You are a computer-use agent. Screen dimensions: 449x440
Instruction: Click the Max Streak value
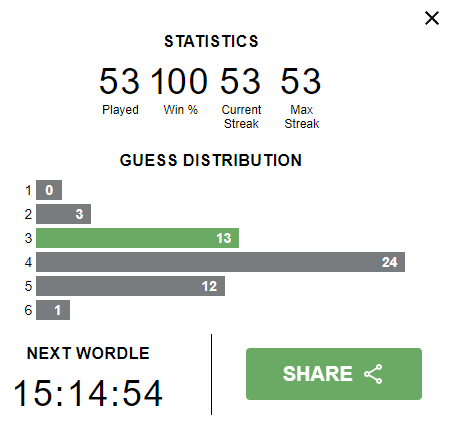301,81
